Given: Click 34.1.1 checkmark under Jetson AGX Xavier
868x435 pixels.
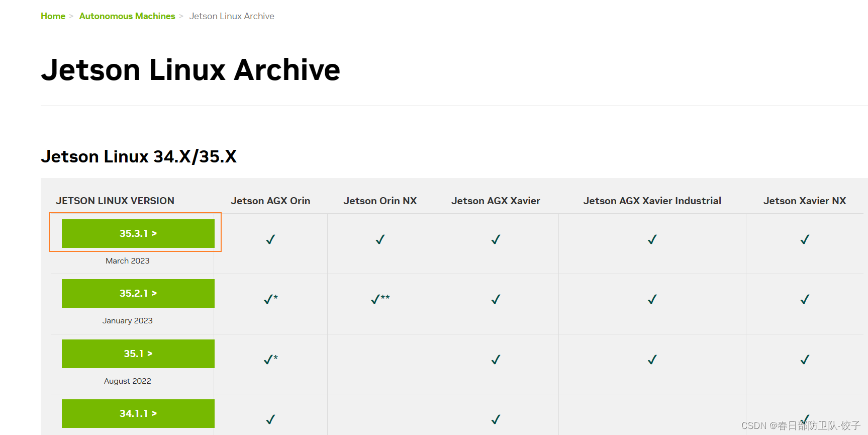Looking at the screenshot, I should pos(496,419).
